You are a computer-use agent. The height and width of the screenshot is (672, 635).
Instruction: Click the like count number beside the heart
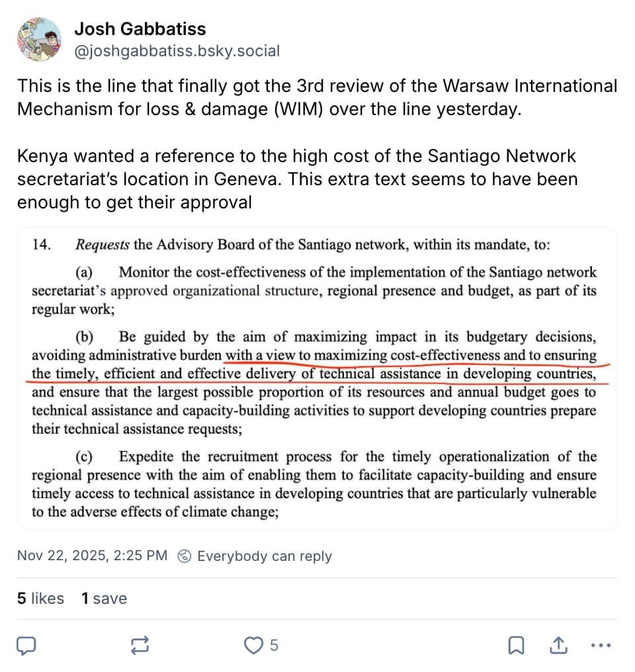click(274, 645)
